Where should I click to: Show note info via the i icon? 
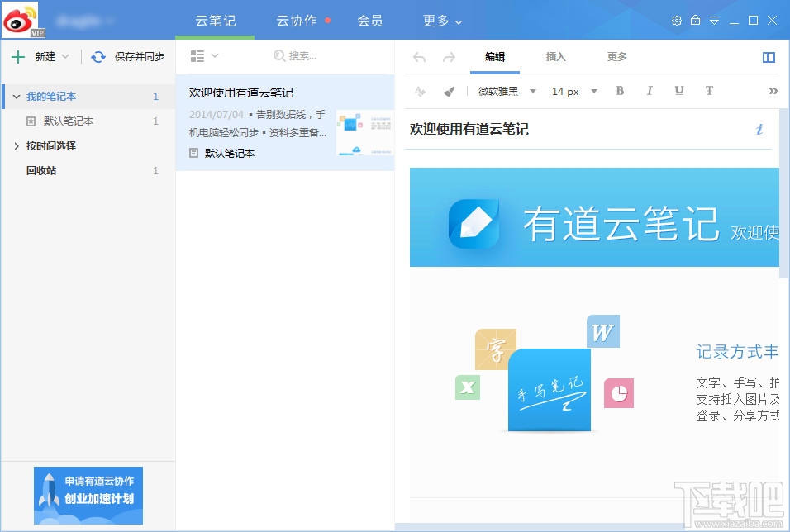click(x=759, y=130)
